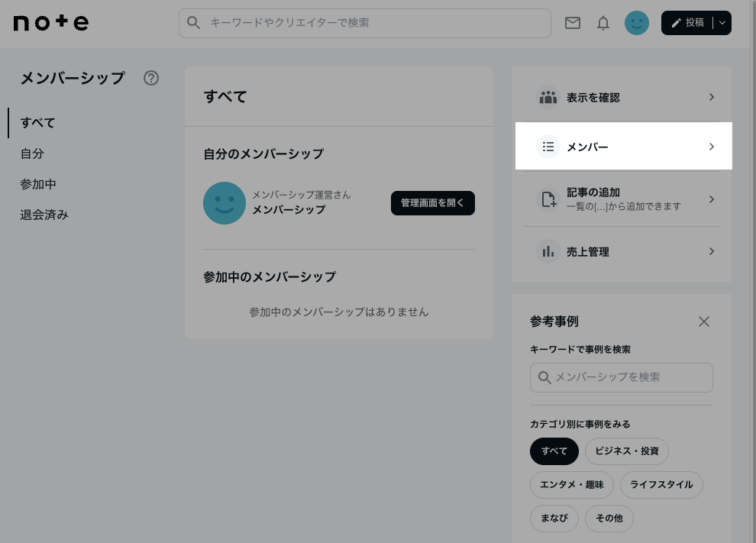Click the メンバーシップを検索 search field
This screenshot has height=543, width=756.
622,377
